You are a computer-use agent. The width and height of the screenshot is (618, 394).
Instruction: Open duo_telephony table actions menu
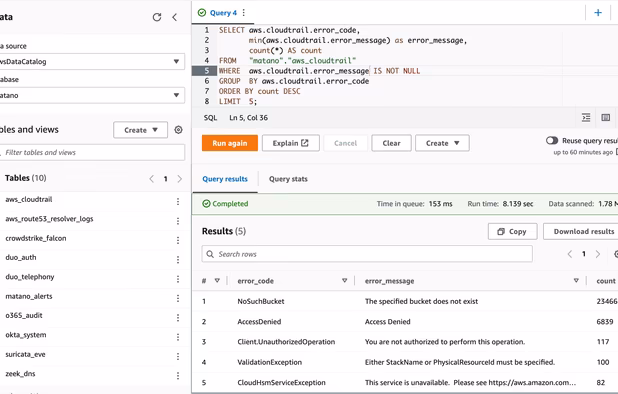[178, 279]
